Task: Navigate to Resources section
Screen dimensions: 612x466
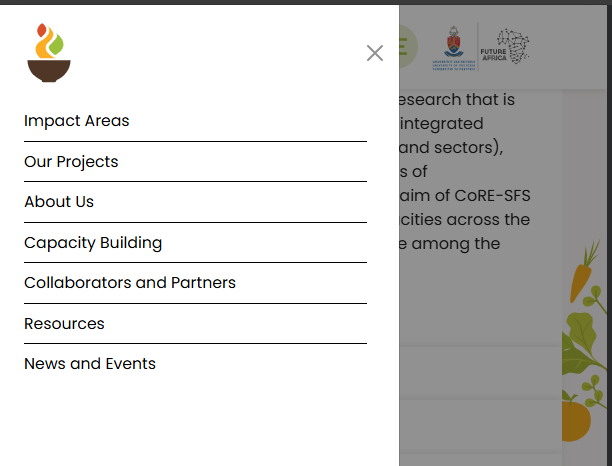Action: coord(64,324)
